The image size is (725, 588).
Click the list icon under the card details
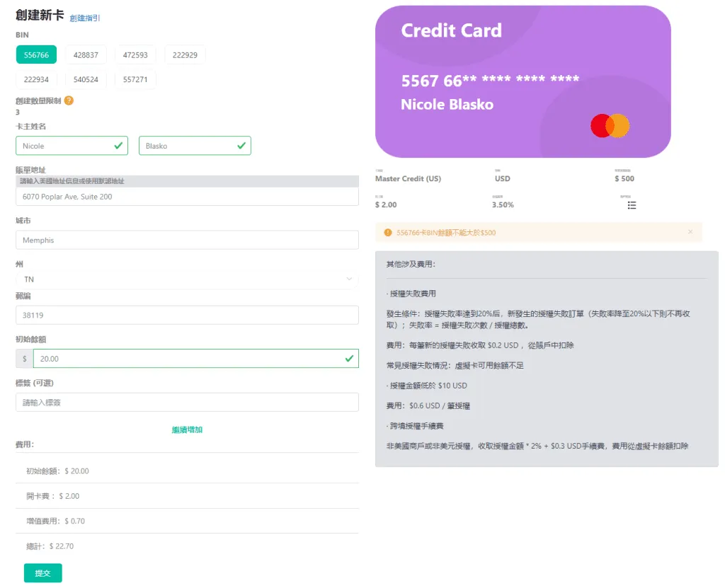(632, 204)
